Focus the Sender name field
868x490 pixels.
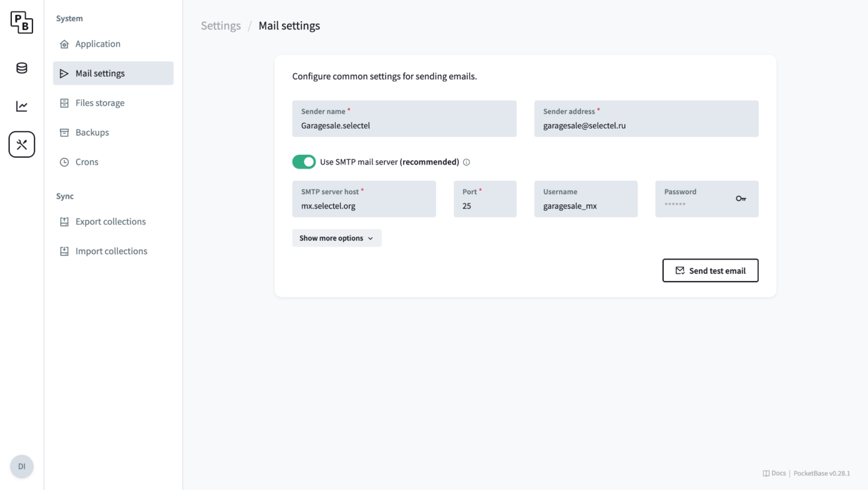click(404, 119)
